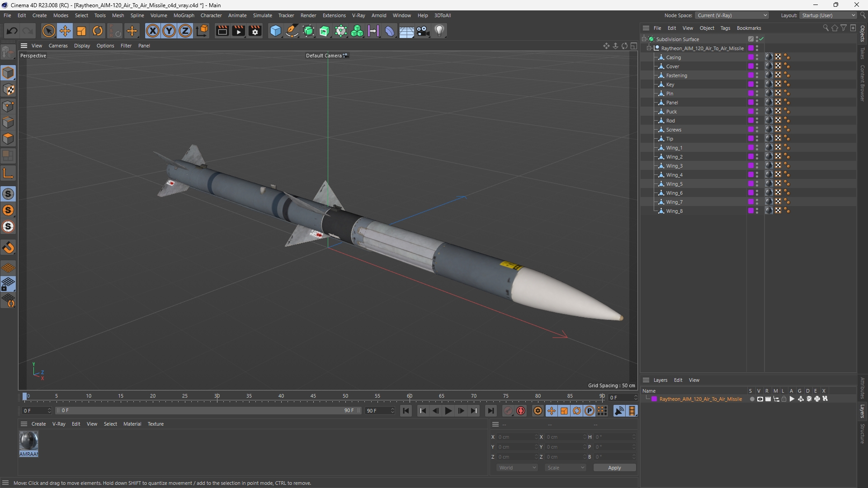Screen dimensions: 868x488
Task: Click Render View clapperboard icon
Action: 222,31
